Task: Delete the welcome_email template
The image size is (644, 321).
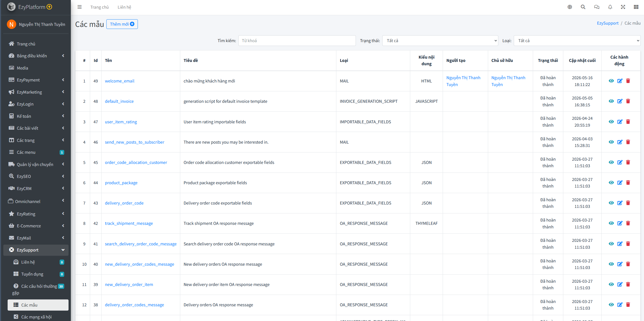Action: [x=628, y=81]
